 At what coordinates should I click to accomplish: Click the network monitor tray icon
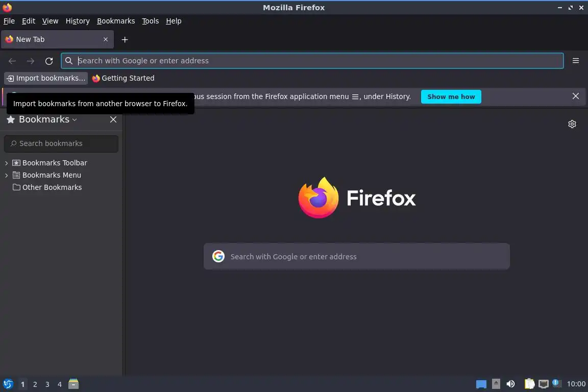tap(544, 384)
